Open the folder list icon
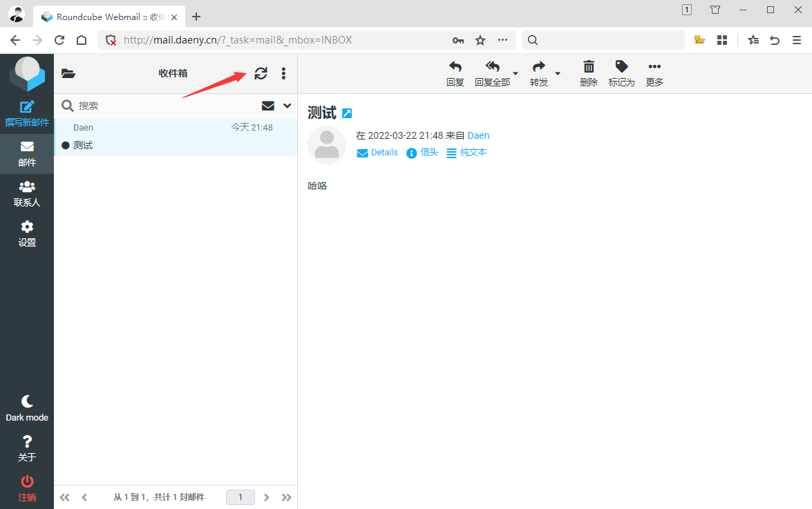This screenshot has width=812, height=509. coord(68,73)
